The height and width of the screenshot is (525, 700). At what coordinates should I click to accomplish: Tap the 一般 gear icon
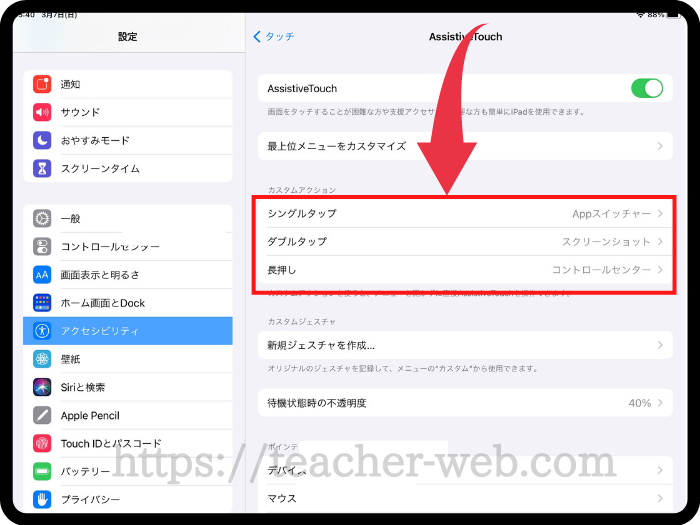pos(42,219)
